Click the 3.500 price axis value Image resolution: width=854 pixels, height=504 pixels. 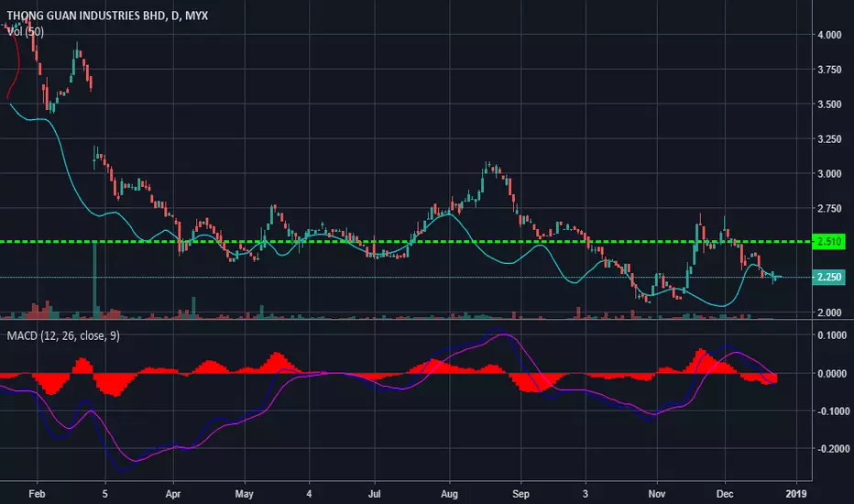[x=829, y=104]
